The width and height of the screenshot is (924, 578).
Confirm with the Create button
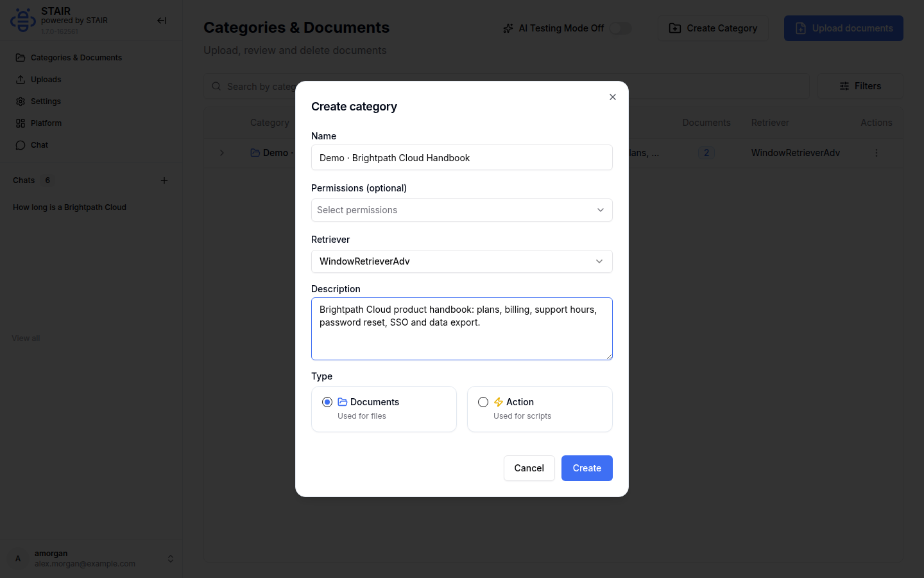(x=587, y=468)
